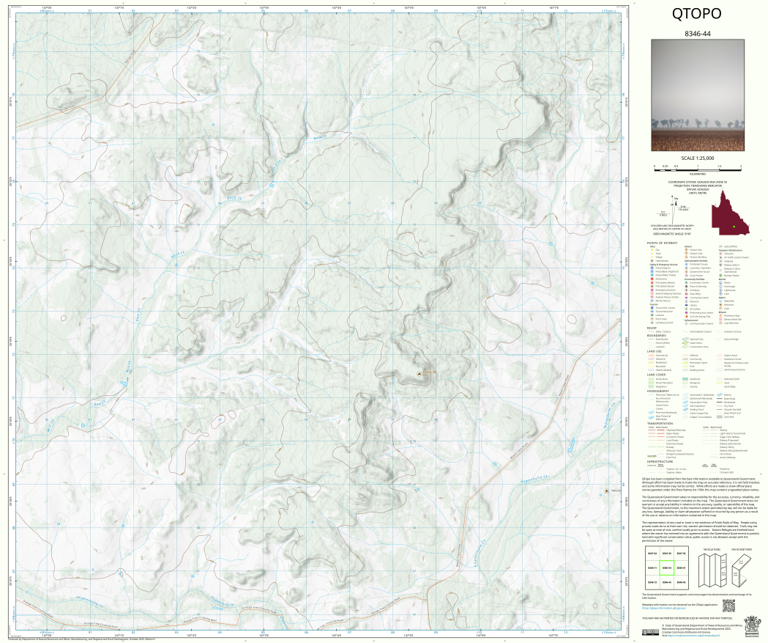
Task: Click the mountain peak symbol on the map
Action: coord(419,374)
